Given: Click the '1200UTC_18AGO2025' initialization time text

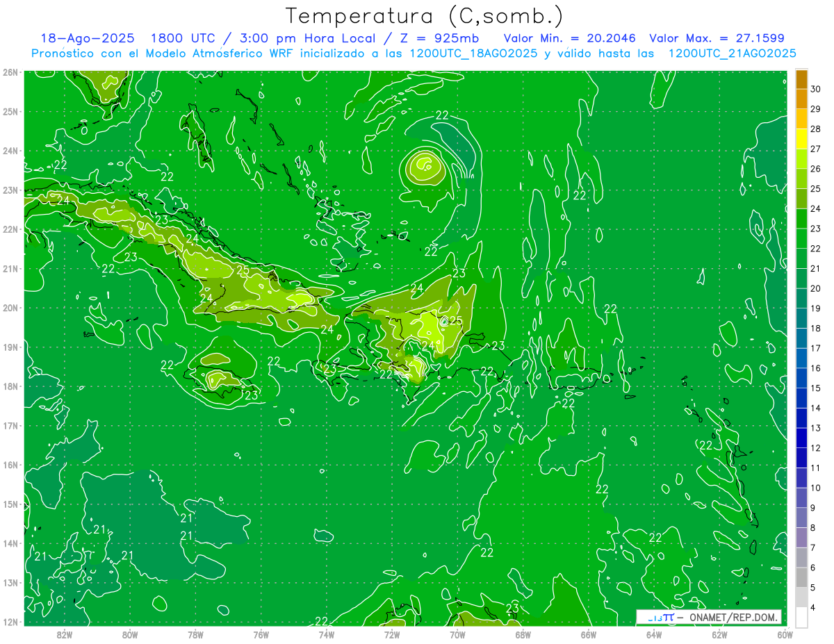Looking at the screenshot, I should pos(474,53).
